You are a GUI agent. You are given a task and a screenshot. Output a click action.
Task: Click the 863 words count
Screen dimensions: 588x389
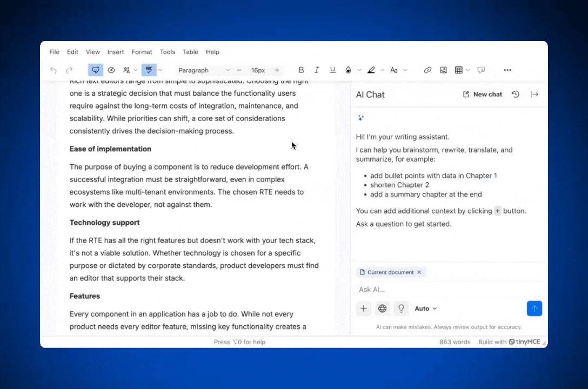455,342
